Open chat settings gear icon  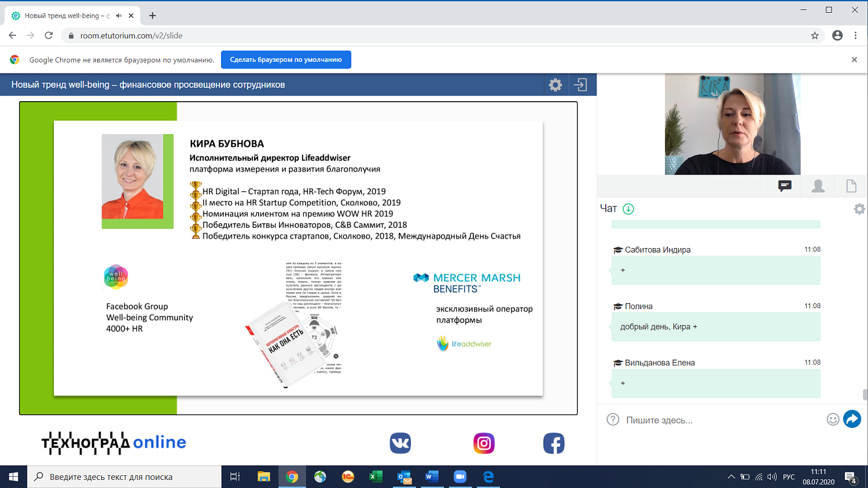859,209
